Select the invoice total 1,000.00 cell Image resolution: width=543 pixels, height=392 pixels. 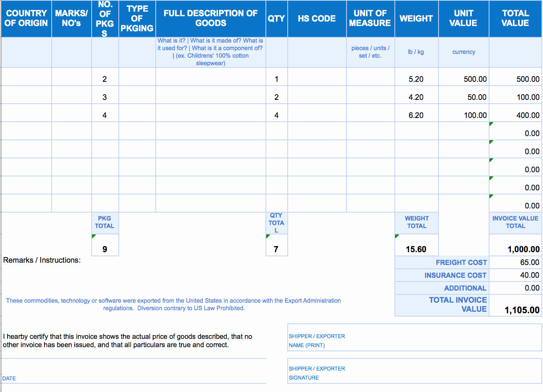[x=515, y=245]
